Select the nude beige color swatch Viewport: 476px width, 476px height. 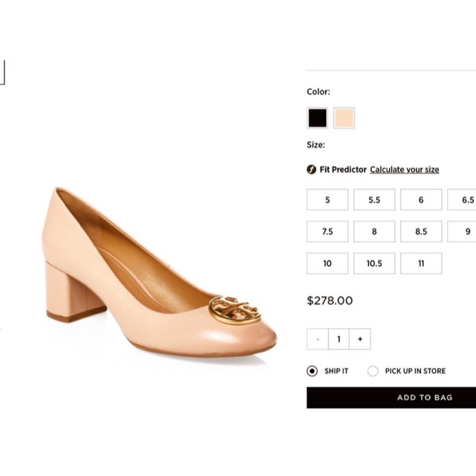coord(344,118)
